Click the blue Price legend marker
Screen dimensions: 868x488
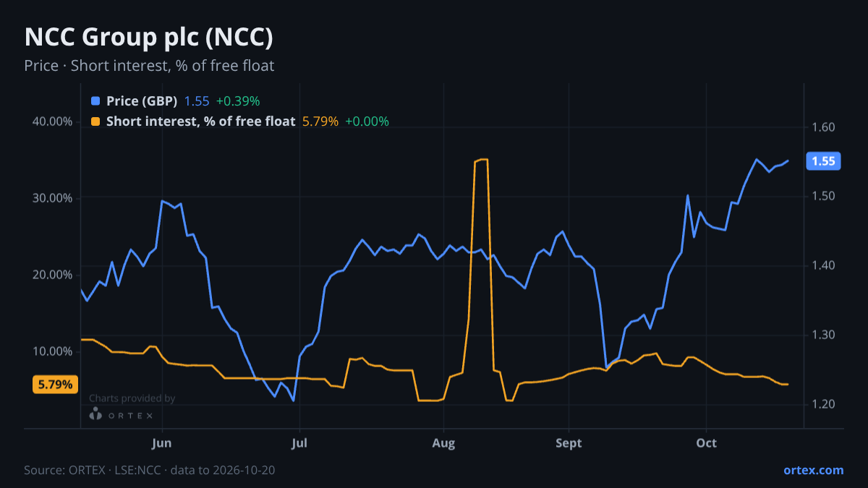[95, 101]
